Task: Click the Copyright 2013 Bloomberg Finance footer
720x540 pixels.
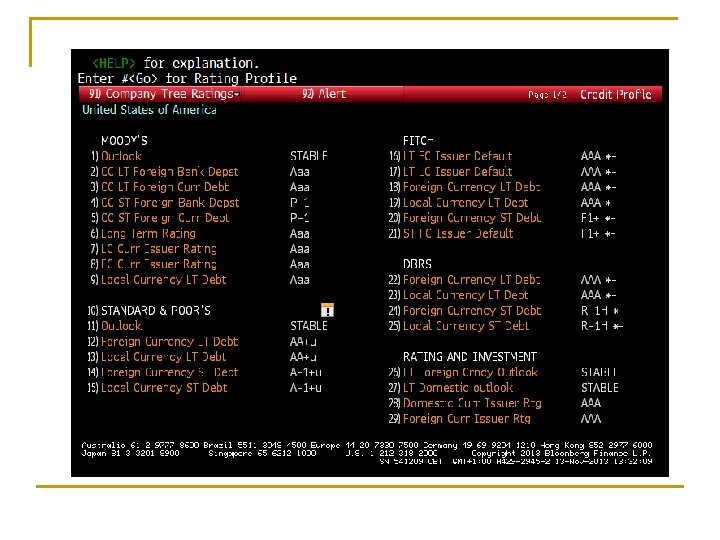Action: click(562, 453)
